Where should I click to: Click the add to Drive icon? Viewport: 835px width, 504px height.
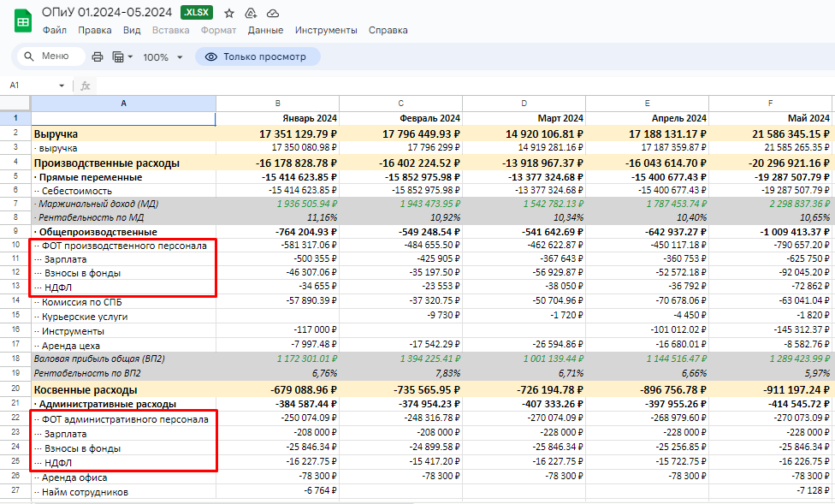coord(251,14)
